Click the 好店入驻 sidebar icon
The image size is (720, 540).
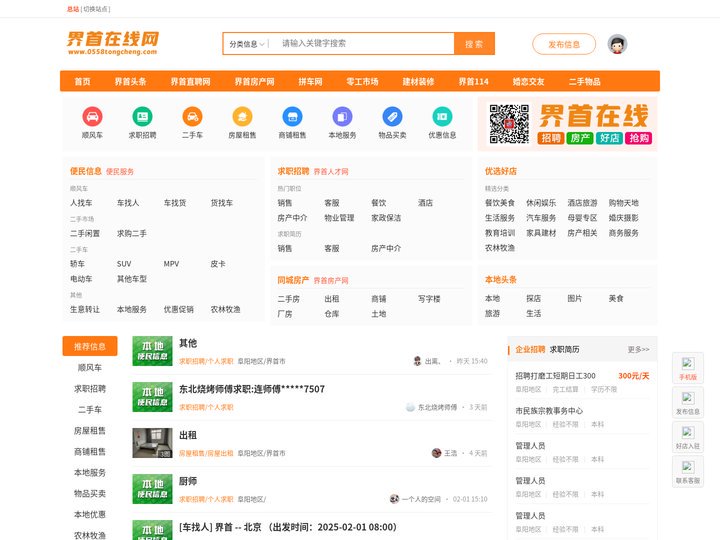687,437
